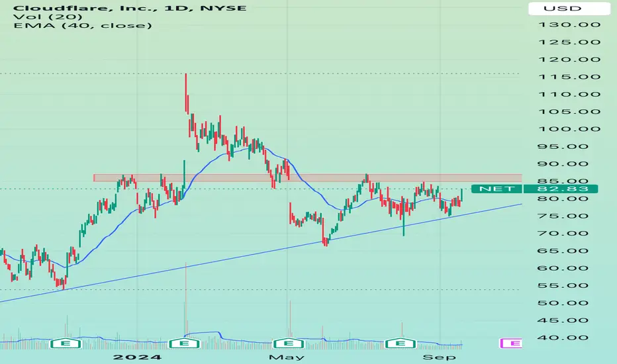This screenshot has height=364, width=617.
Task: Click the green NET symbol price tag
Action: pyautogui.click(x=497, y=189)
